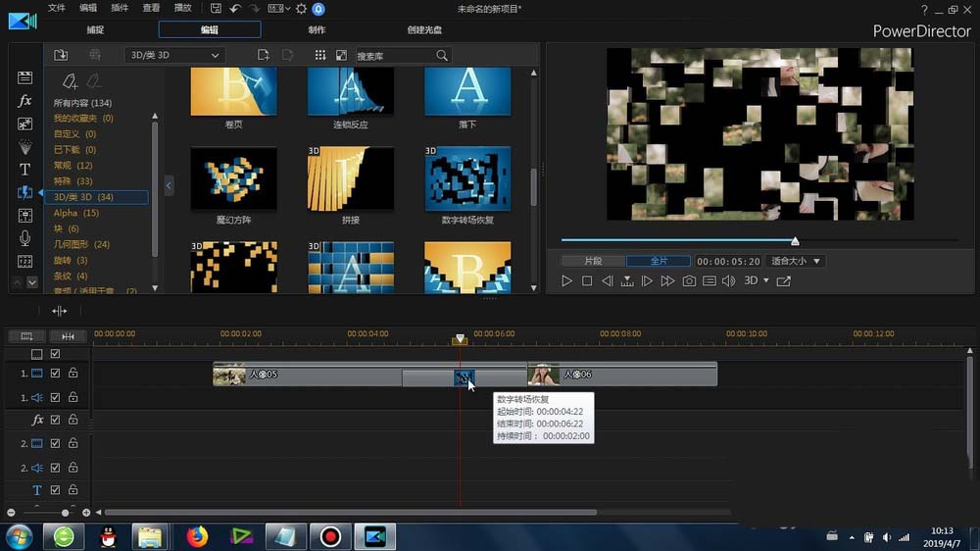Viewport: 980px width, 551px height.
Task: Open the Title Room (T icon) in the sidebar
Action: click(25, 170)
